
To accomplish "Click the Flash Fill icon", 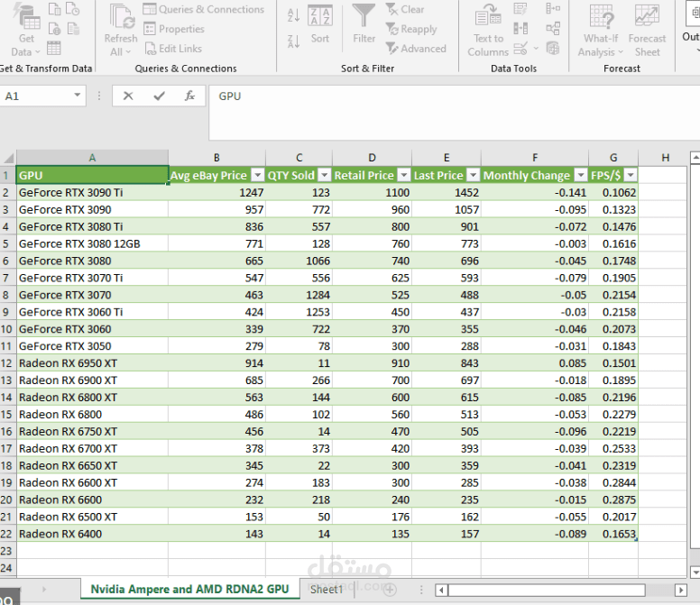I will tap(520, 9).
